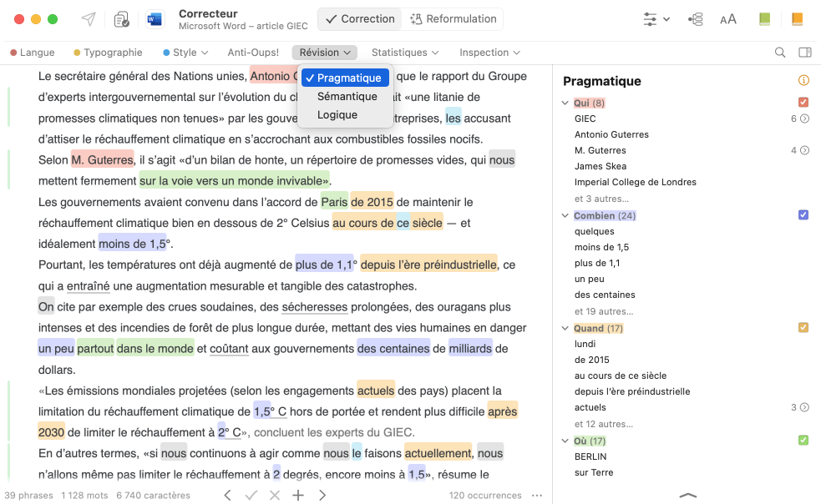Select Sémantique from the Révision menu

pyautogui.click(x=347, y=97)
